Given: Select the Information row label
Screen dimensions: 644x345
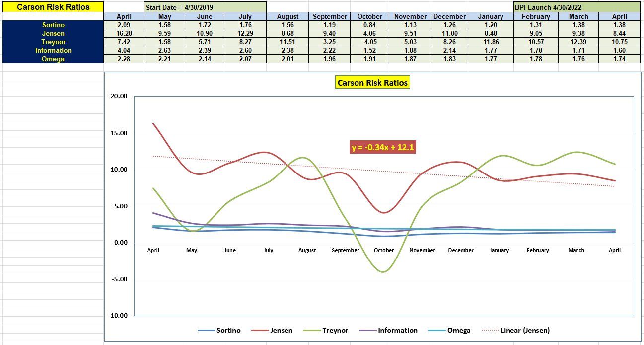Looking at the screenshot, I should tap(53, 50).
